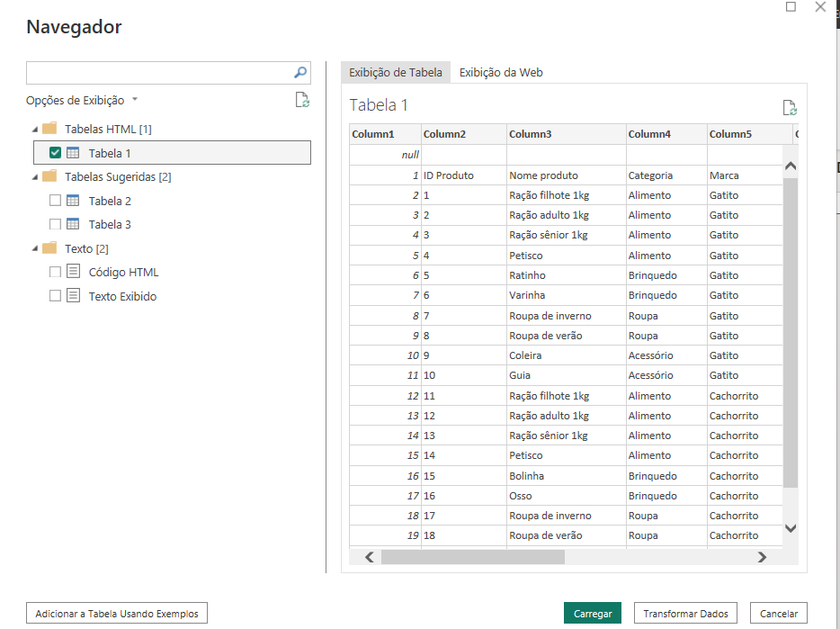Click the preview scroll up arrow
This screenshot has width=840, height=629.
[x=791, y=166]
